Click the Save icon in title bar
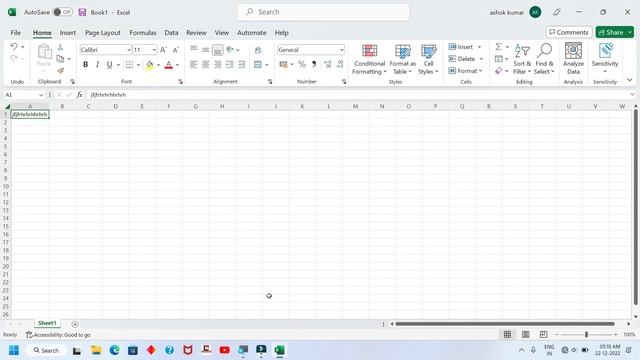The height and width of the screenshot is (360, 640). 82,12
